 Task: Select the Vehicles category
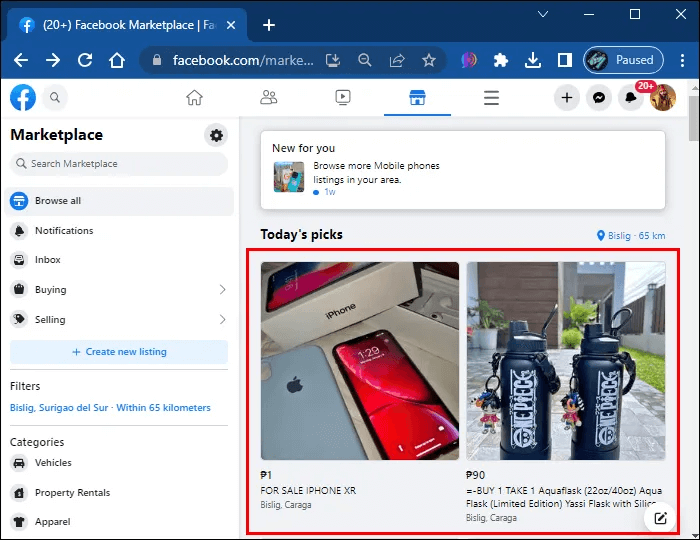click(119, 463)
